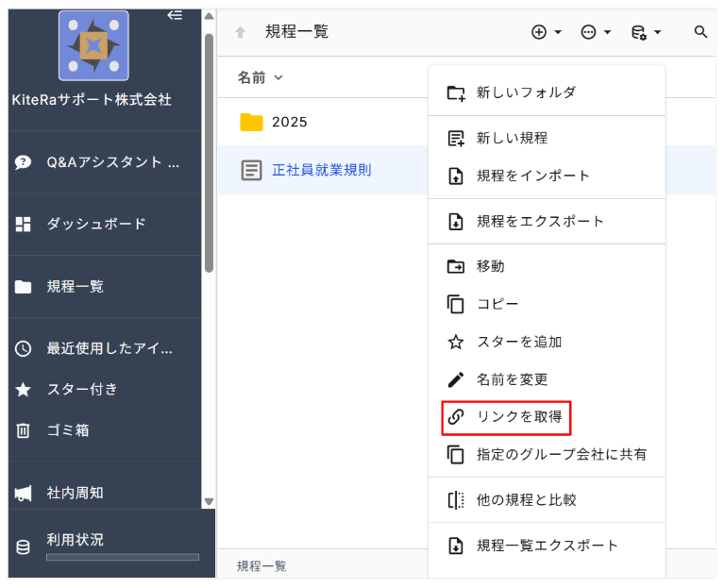Open ゴミ箱 in the sidebar

68,430
